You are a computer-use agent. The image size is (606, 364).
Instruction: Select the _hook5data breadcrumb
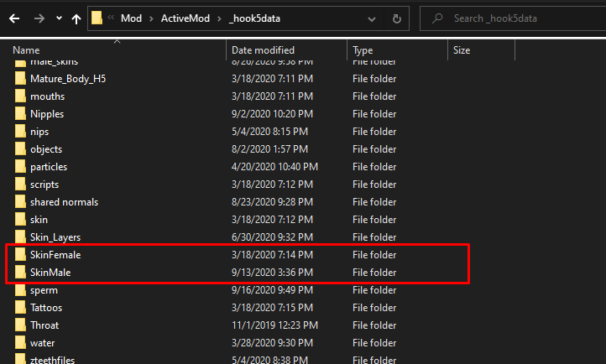[254, 18]
